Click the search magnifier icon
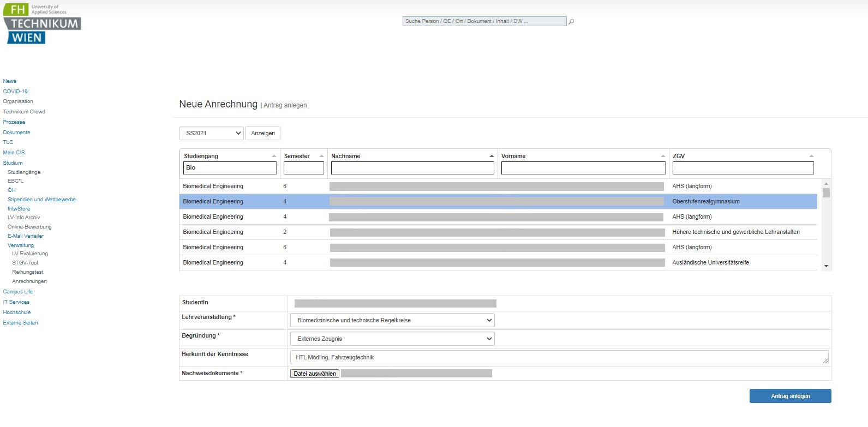 (571, 22)
